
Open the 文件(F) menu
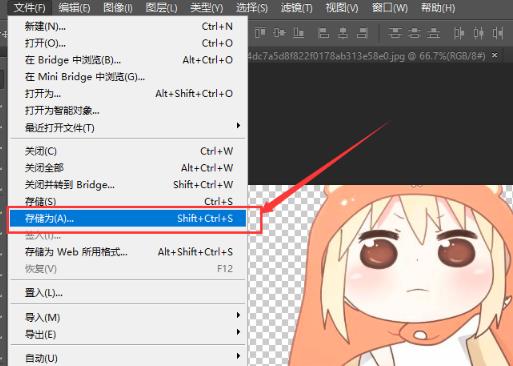(x=30, y=7)
